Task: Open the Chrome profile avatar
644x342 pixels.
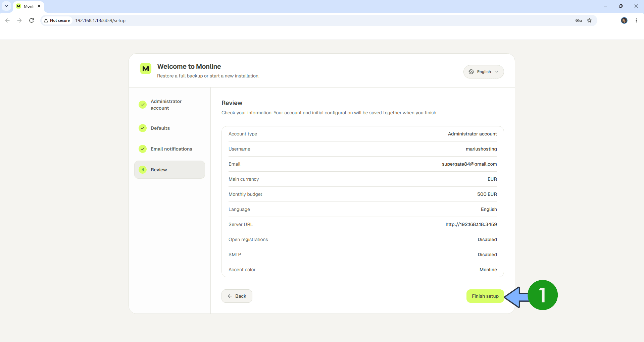Action: (x=624, y=20)
